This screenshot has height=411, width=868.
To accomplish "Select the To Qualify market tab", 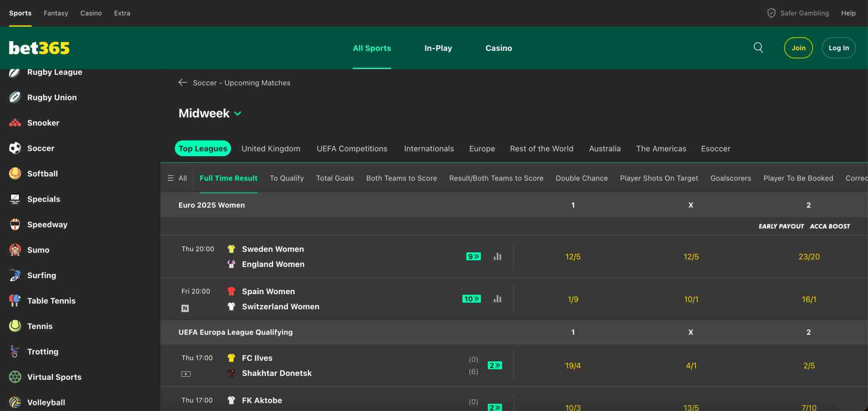I will point(287,178).
